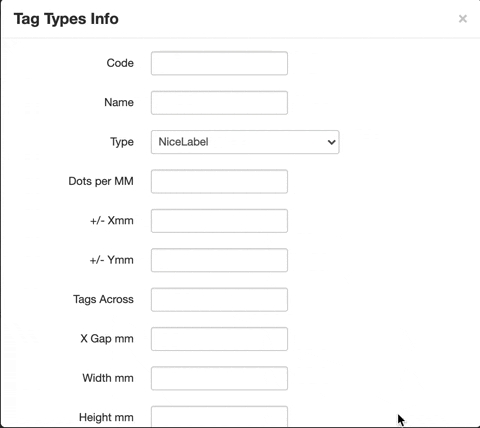
Task: Click the 'X Gap mm' label
Action: tap(107, 339)
